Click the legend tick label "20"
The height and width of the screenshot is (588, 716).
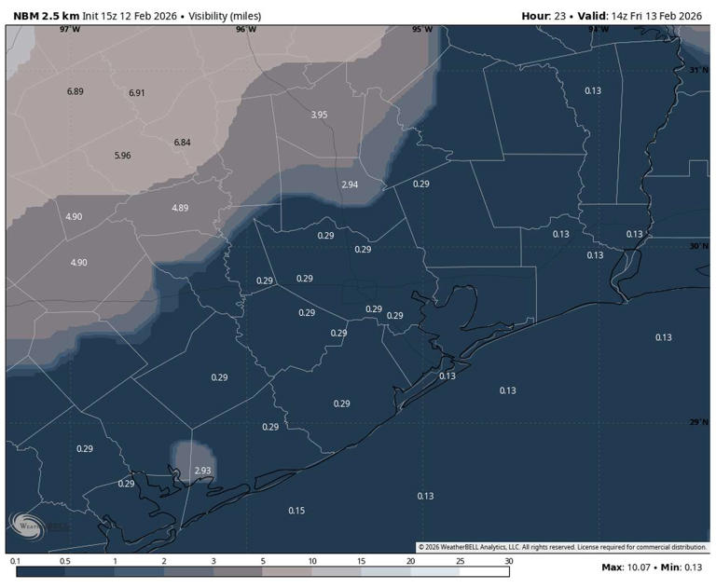click(x=410, y=561)
